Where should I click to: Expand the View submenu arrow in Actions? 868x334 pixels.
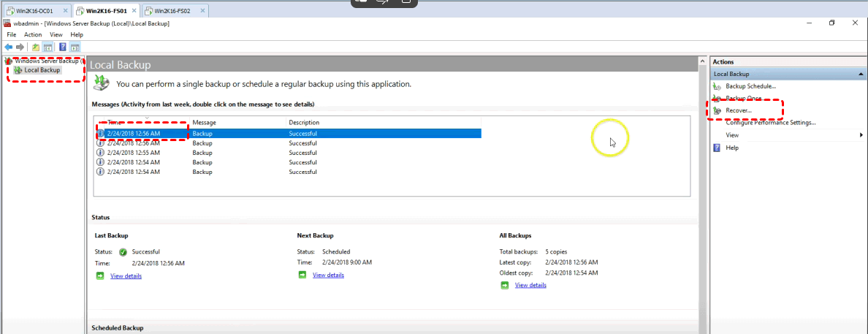coord(861,135)
